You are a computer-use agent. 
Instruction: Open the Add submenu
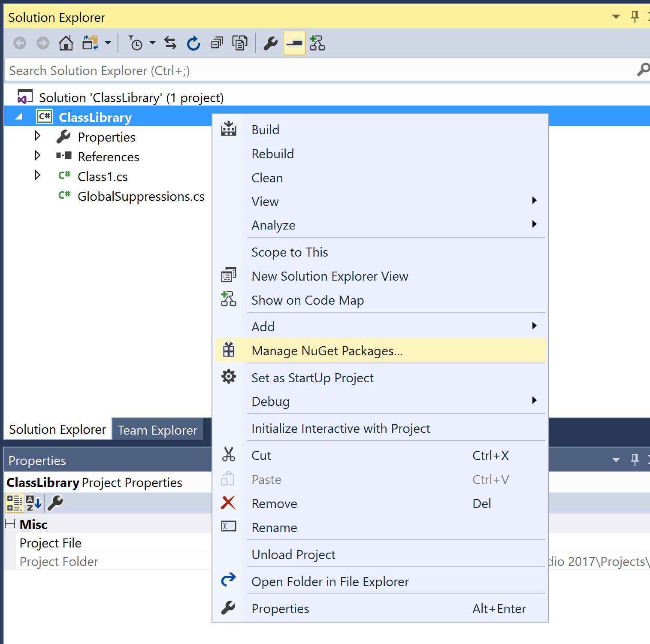click(381, 327)
